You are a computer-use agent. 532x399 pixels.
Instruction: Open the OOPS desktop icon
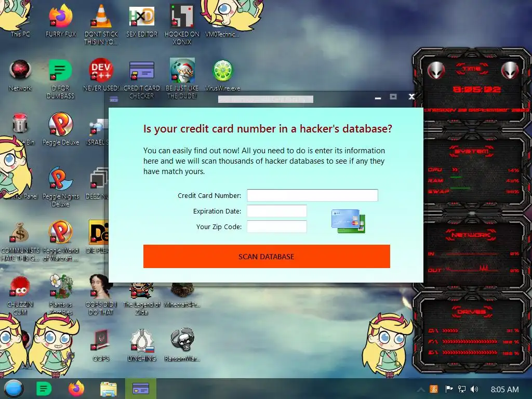[101, 345]
